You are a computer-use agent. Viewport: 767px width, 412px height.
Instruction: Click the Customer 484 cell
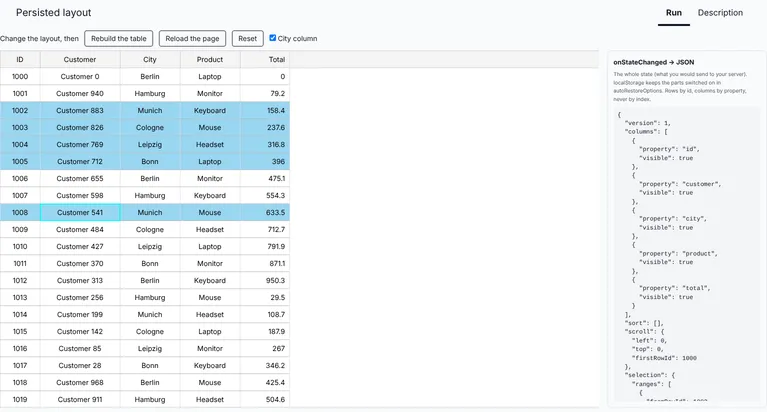[80, 229]
